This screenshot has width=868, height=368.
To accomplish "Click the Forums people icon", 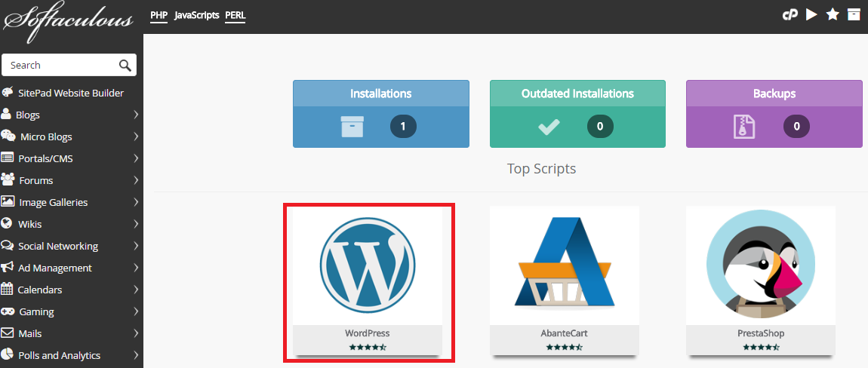I will click(8, 179).
